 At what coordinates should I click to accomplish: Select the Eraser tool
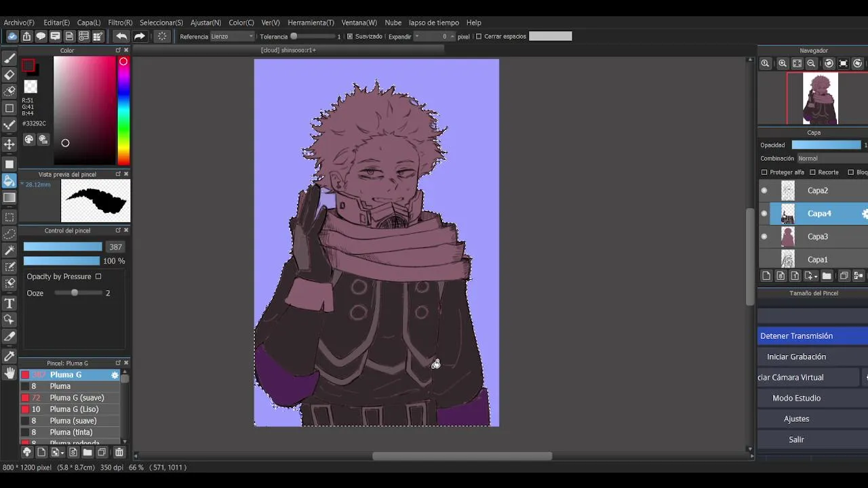click(x=9, y=75)
